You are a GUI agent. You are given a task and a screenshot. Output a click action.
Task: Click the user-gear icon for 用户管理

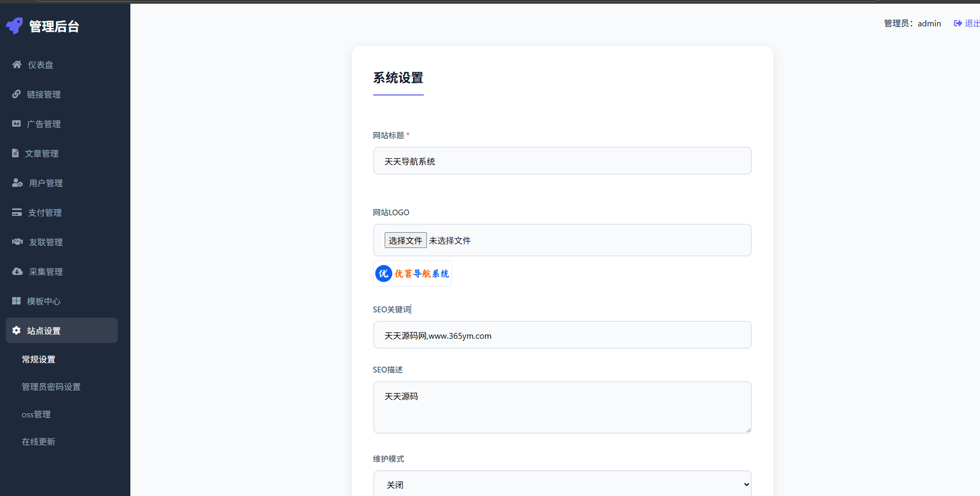17,183
